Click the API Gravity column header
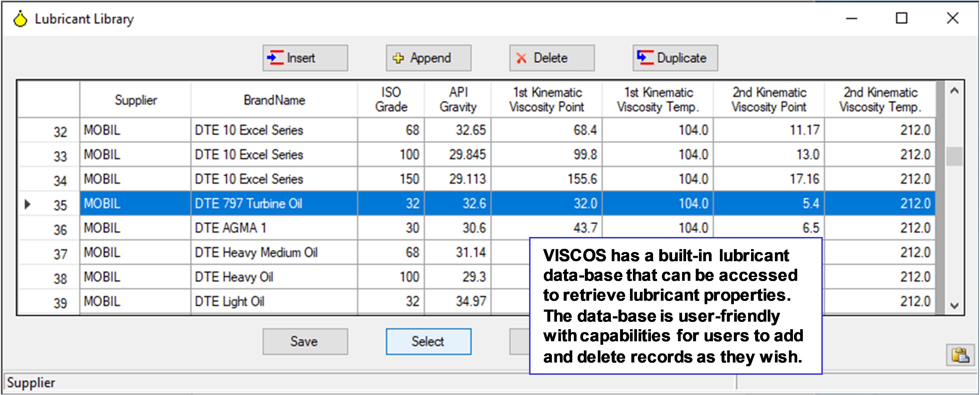This screenshot has height=395, width=980. (x=458, y=100)
